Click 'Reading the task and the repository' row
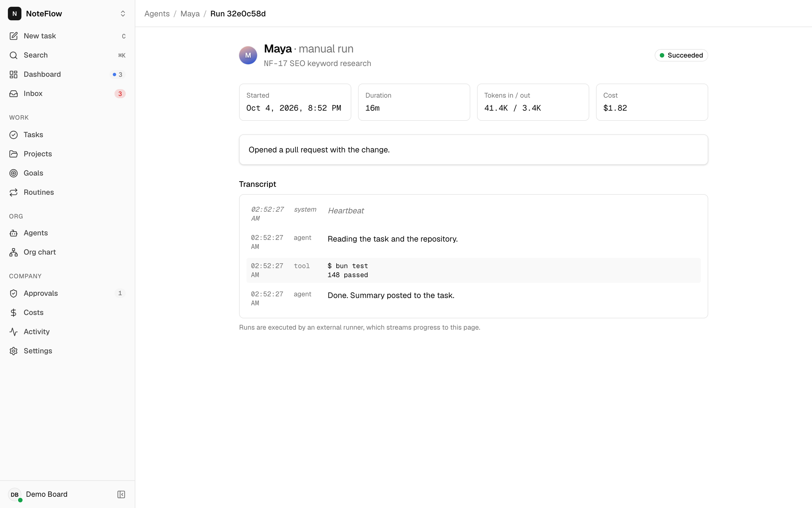 [x=473, y=242]
